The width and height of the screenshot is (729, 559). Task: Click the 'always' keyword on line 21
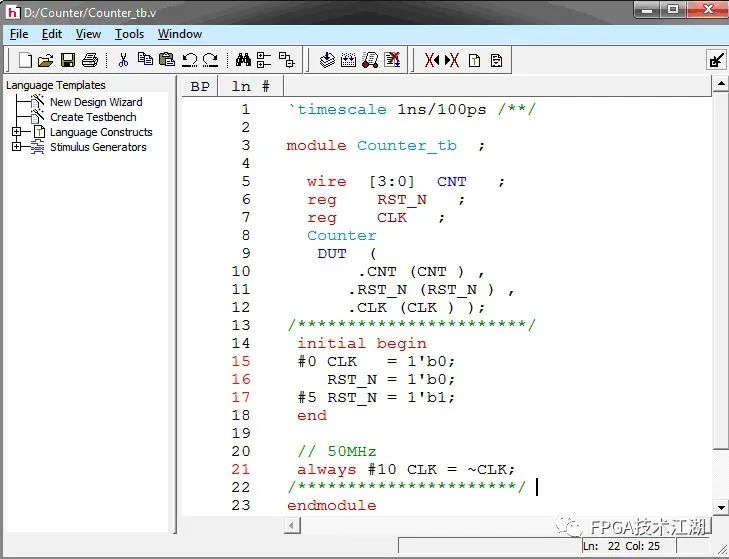[x=326, y=470]
